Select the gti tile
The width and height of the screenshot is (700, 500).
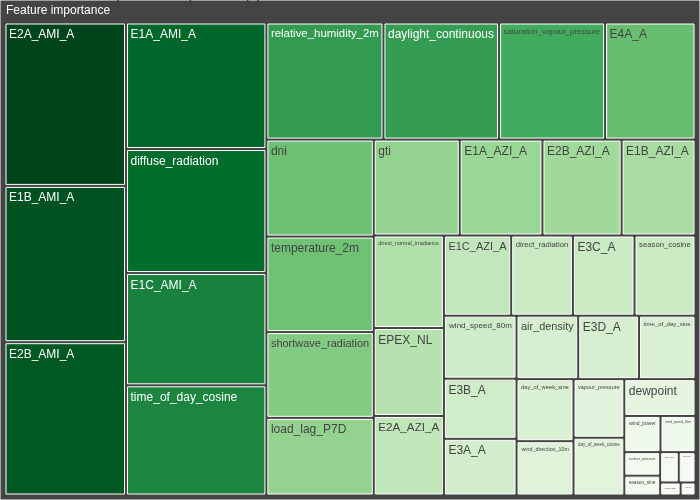[417, 188]
